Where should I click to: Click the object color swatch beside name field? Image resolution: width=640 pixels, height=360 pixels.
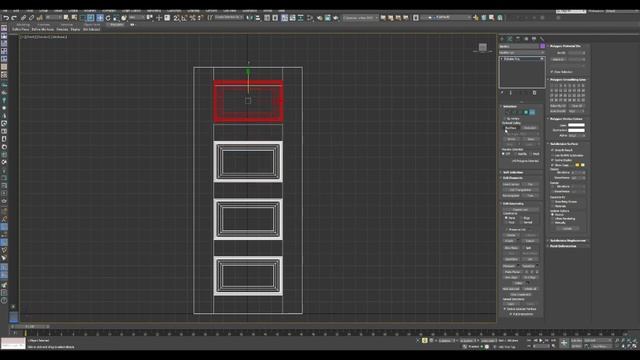pos(542,46)
